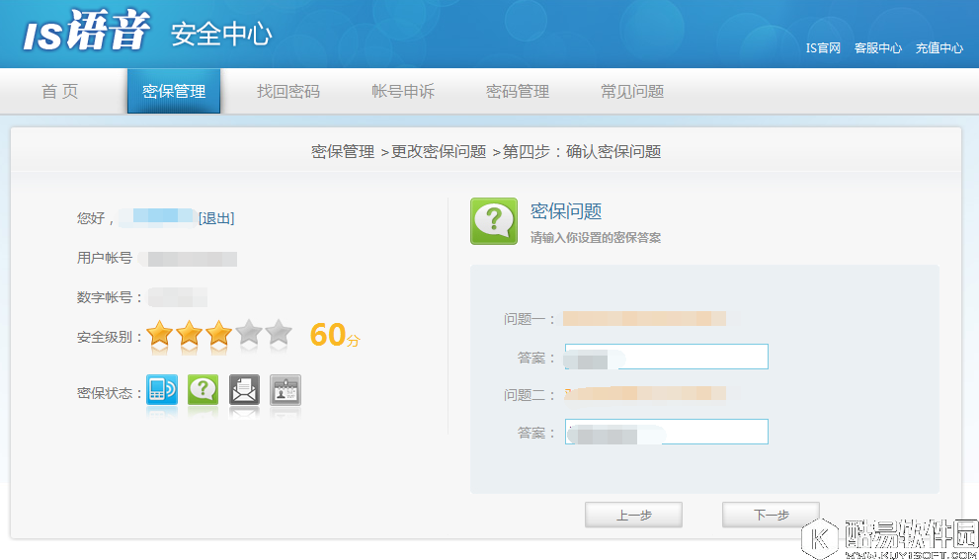Open the 首页 tab
Image resolution: width=979 pixels, height=560 pixels.
(x=60, y=92)
